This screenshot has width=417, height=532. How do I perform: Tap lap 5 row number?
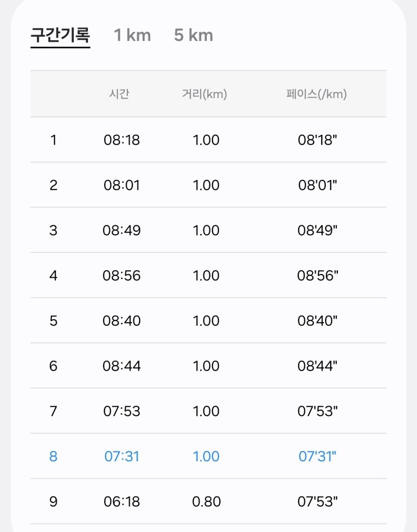(x=54, y=321)
